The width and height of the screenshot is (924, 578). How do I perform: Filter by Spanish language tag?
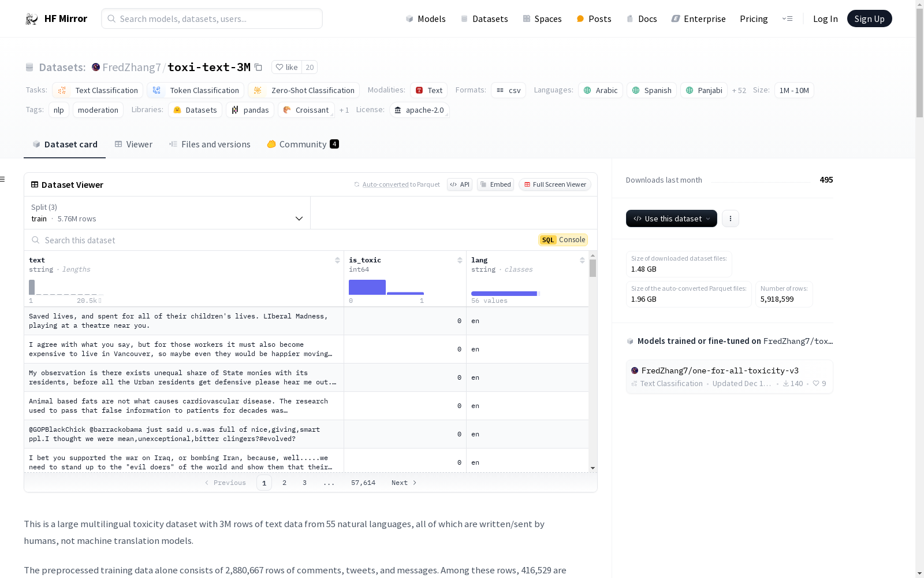651,90
